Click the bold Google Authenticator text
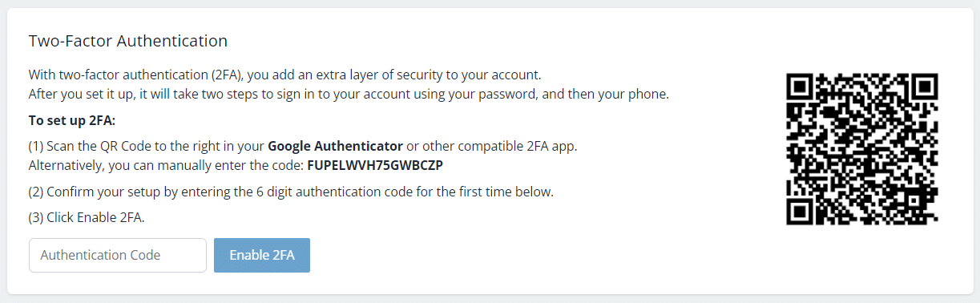Screen dimensions: 980x303 coord(335,147)
